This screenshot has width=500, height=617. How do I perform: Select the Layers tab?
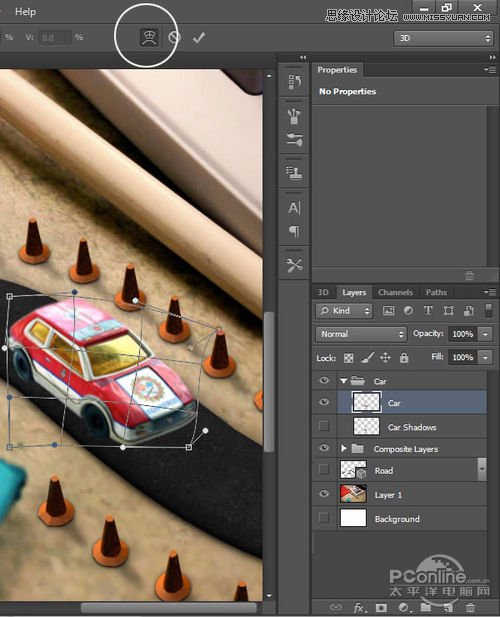(x=354, y=292)
